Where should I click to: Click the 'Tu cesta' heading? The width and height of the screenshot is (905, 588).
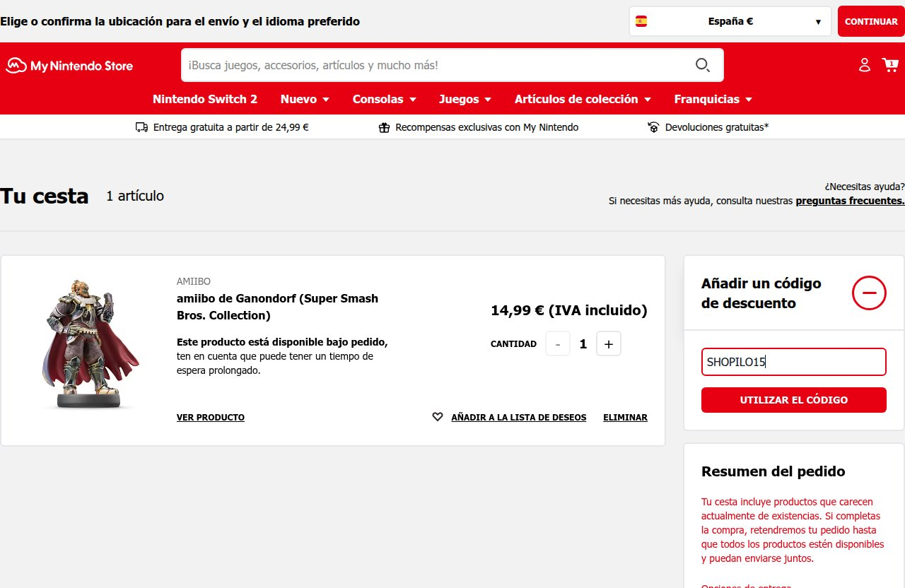(45, 196)
